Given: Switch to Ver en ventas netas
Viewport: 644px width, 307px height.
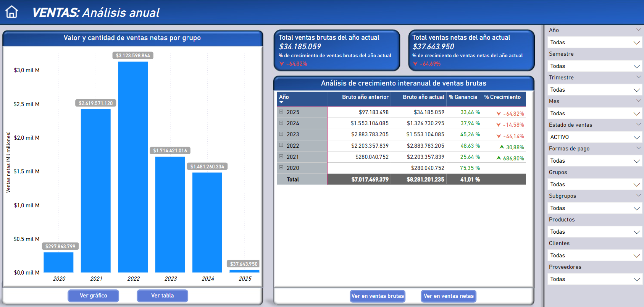Looking at the screenshot, I should pos(449,296).
